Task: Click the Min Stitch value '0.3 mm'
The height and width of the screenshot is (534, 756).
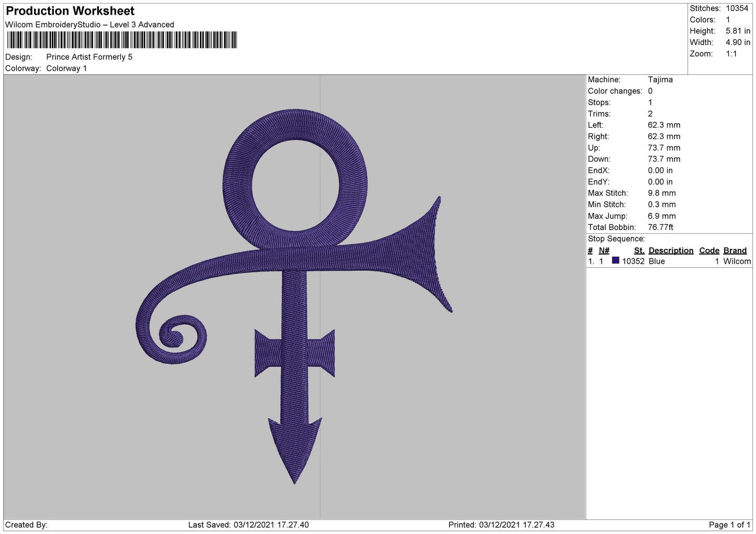Action: [662, 204]
